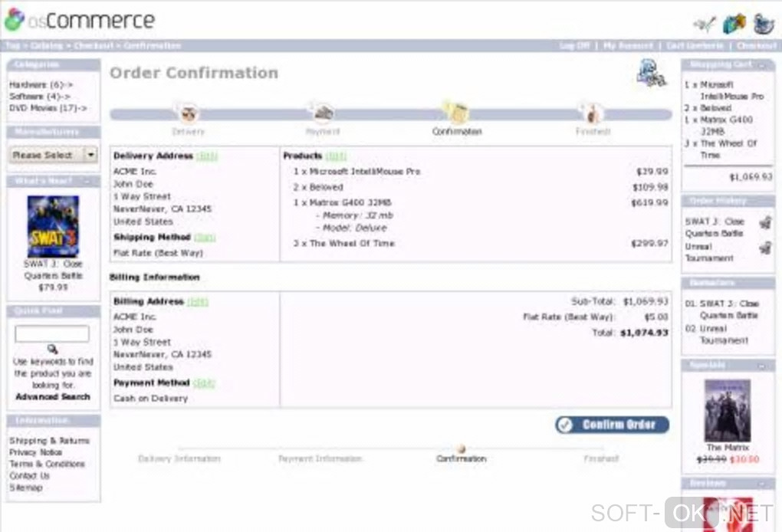Screen dimensions: 782x532
Task: Click the Shopping Cart box arrow icon
Action: point(761,65)
